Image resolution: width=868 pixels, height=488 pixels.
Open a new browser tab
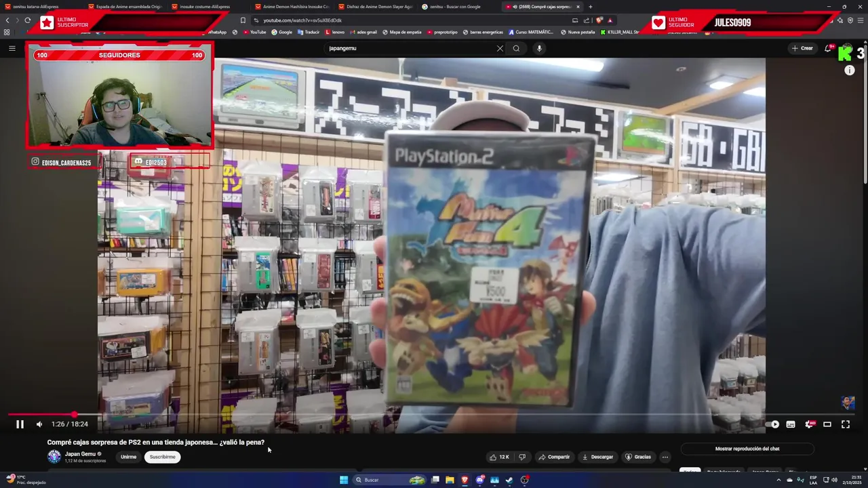pyautogui.click(x=591, y=7)
